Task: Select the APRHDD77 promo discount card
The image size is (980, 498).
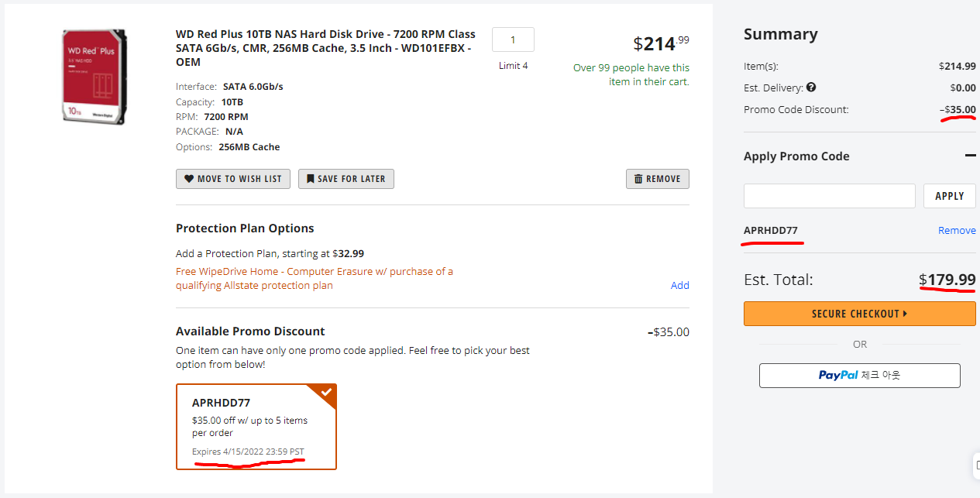Action: click(256, 427)
